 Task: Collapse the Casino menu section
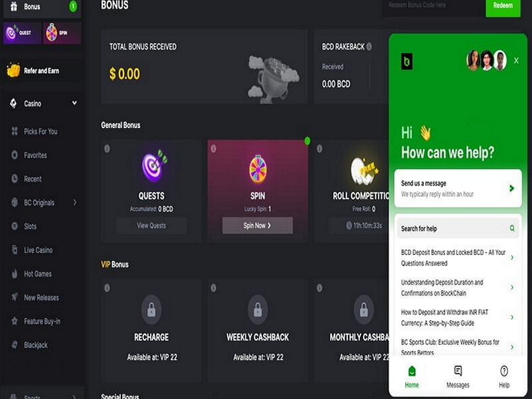[x=74, y=103]
